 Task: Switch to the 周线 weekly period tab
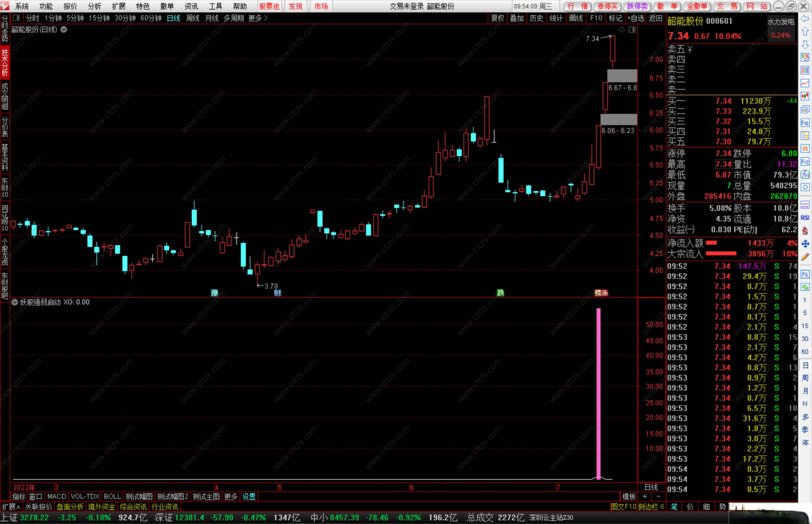coord(192,18)
